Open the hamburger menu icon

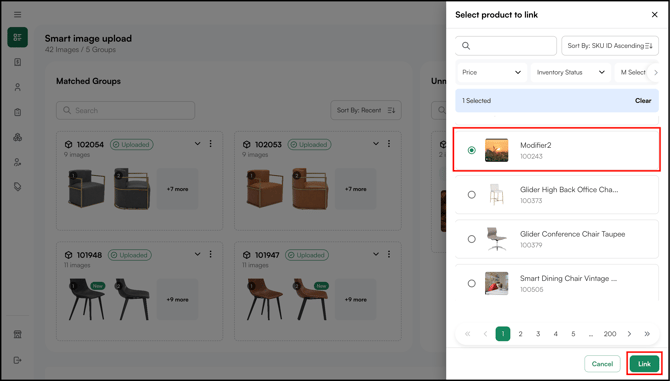pyautogui.click(x=18, y=15)
